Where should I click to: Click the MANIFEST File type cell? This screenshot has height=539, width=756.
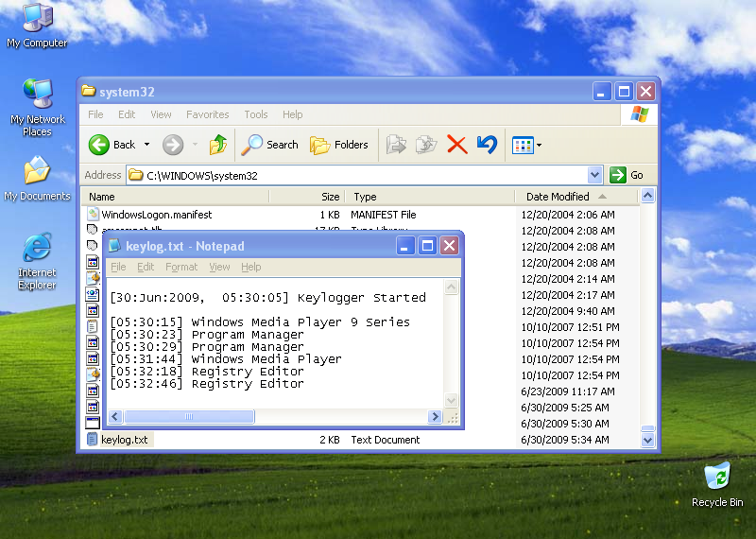click(384, 215)
